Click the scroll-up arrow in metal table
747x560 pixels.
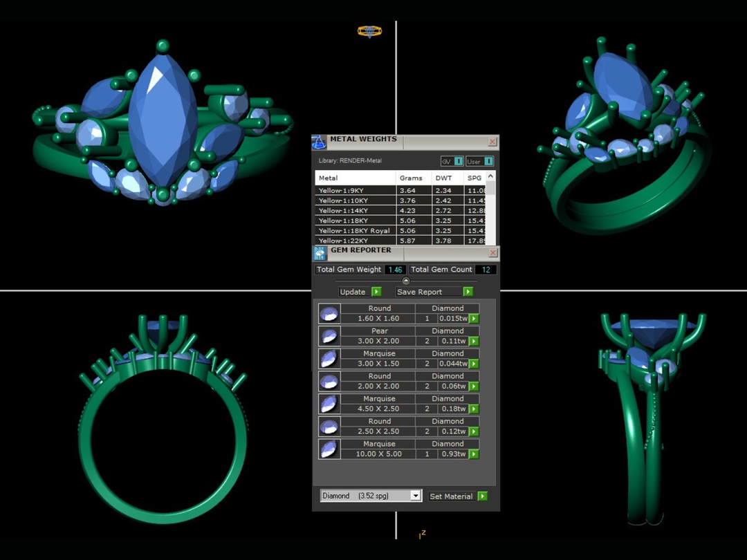point(490,176)
